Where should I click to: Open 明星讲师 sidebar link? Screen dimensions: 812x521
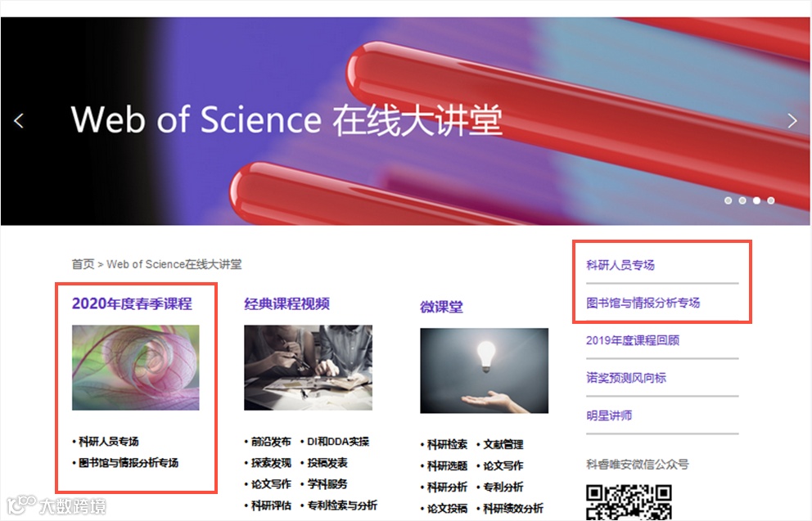(x=609, y=415)
